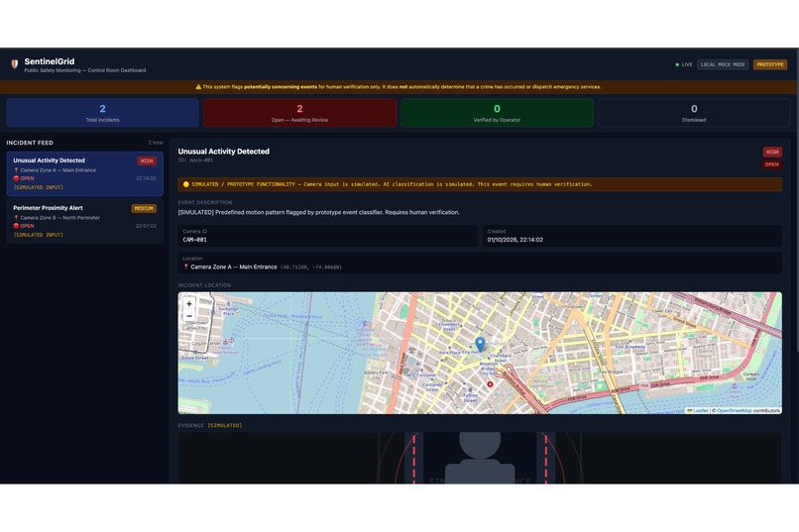
Task: Click the pin next to Camera Zone A — Main Entrance location
Action: point(186,266)
